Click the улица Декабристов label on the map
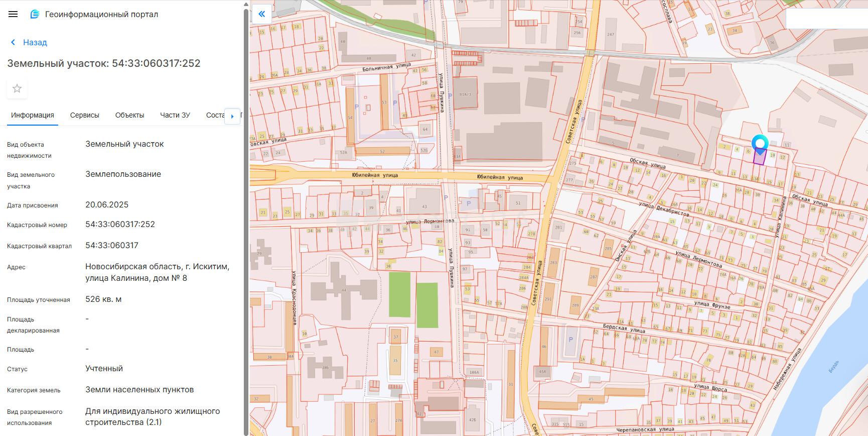 (663, 208)
